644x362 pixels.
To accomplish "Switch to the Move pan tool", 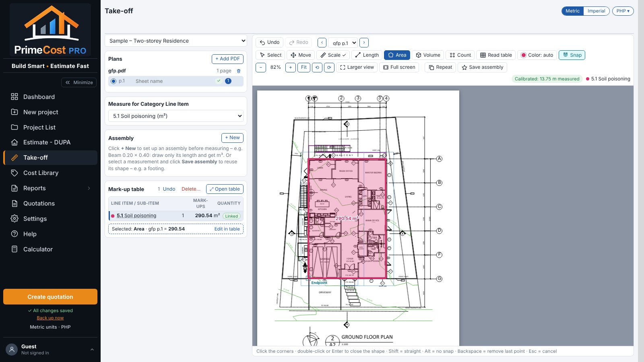I will pyautogui.click(x=301, y=55).
